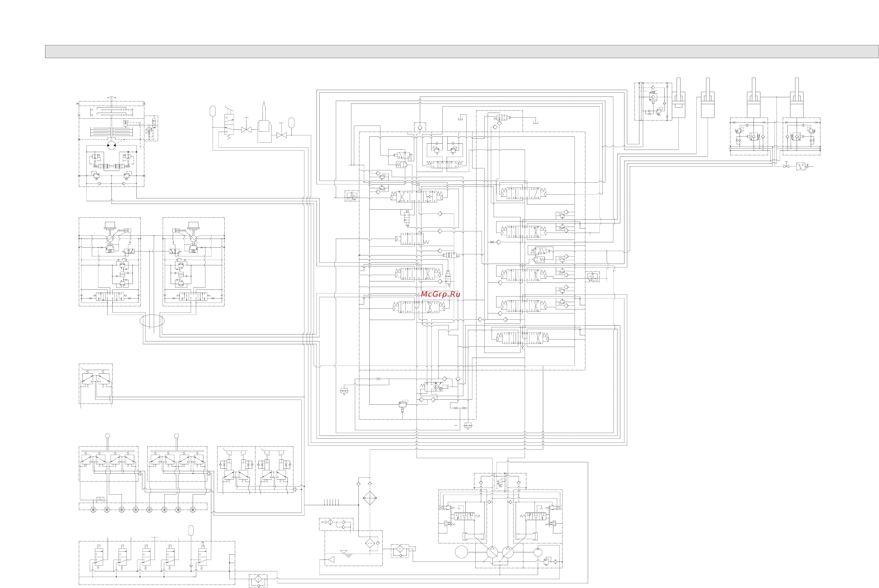Click the shutoff valve left of the breaker

(x=246, y=129)
